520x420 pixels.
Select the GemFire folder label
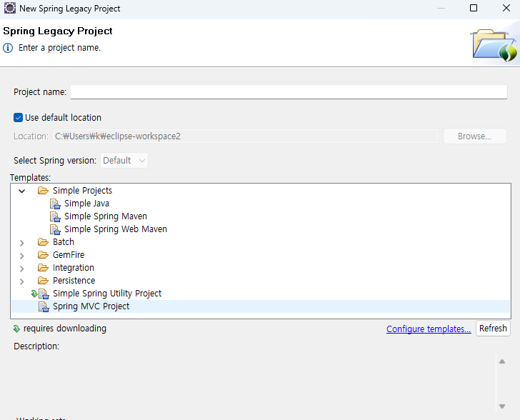69,255
